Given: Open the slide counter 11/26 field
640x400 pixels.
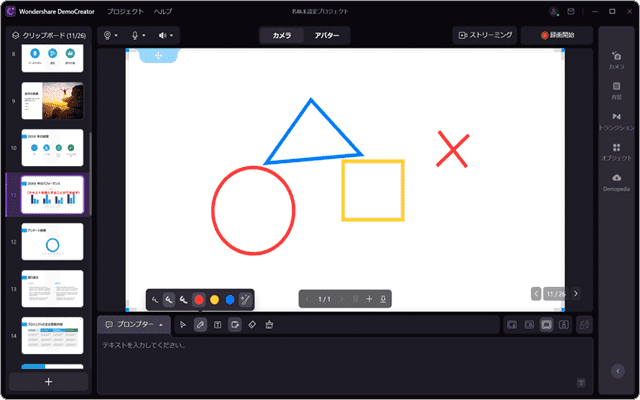Looking at the screenshot, I should click(556, 293).
